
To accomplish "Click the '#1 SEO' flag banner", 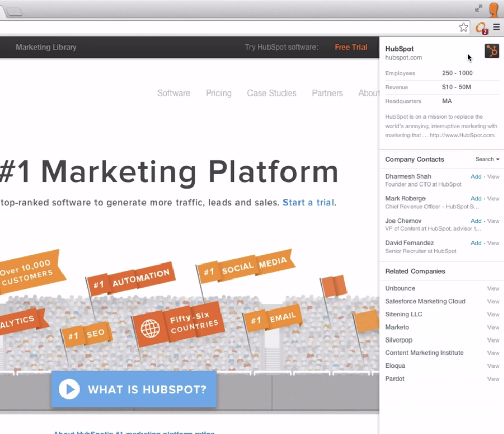I will [87, 334].
